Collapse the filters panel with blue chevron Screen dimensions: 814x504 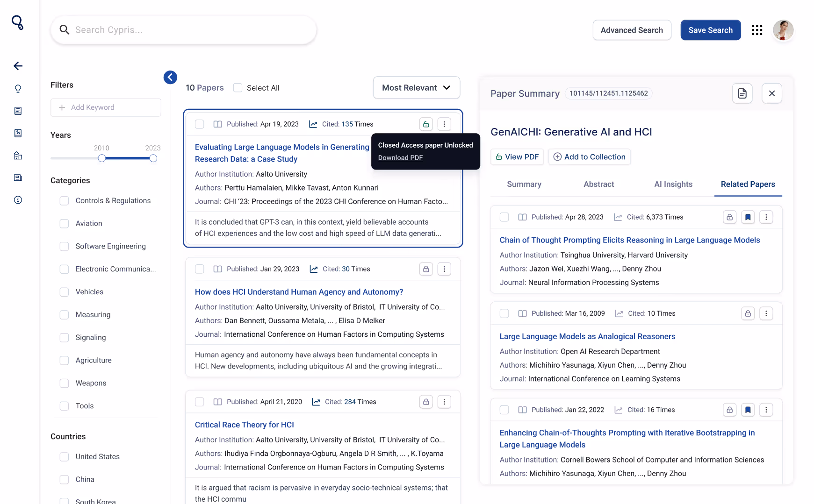(170, 77)
